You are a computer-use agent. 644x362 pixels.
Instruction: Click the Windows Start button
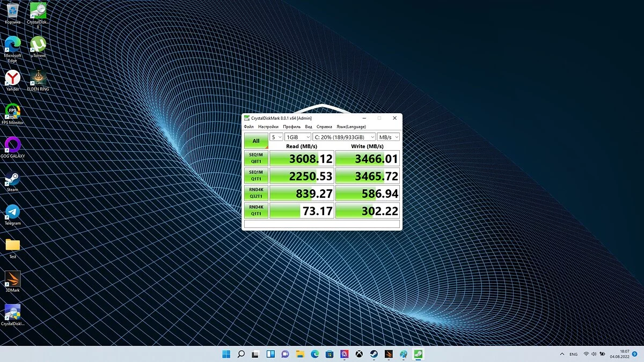click(x=226, y=354)
